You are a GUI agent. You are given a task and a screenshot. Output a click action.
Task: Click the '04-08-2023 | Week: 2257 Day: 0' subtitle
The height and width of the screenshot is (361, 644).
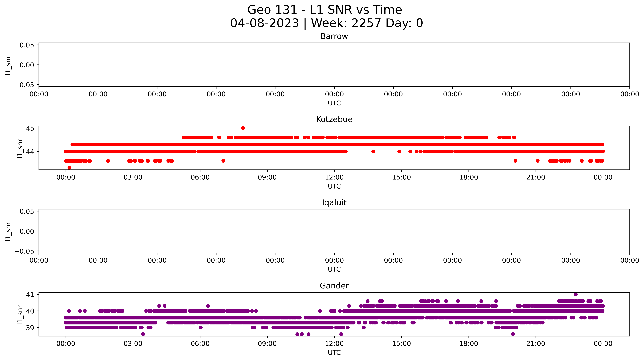(327, 23)
